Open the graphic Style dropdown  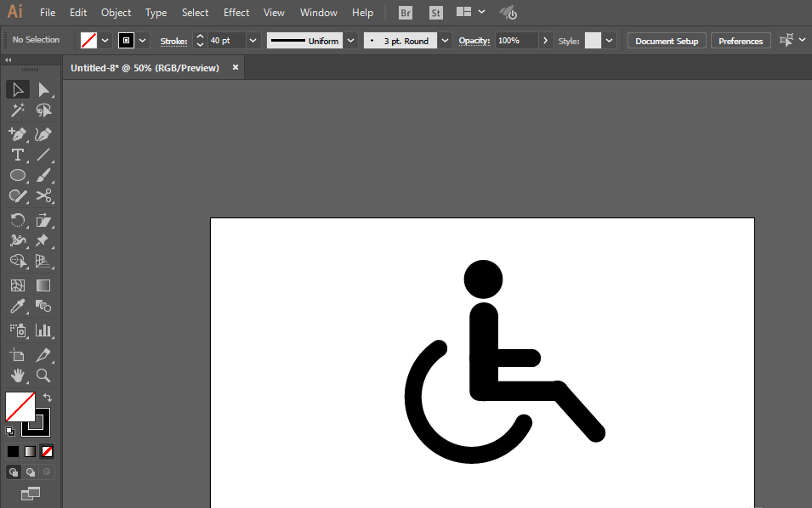pos(609,40)
